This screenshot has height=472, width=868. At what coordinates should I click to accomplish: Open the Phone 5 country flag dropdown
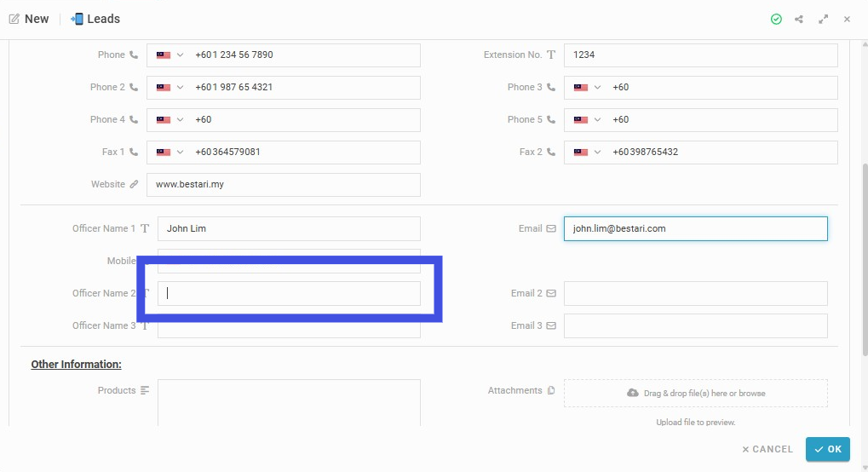pyautogui.click(x=587, y=119)
